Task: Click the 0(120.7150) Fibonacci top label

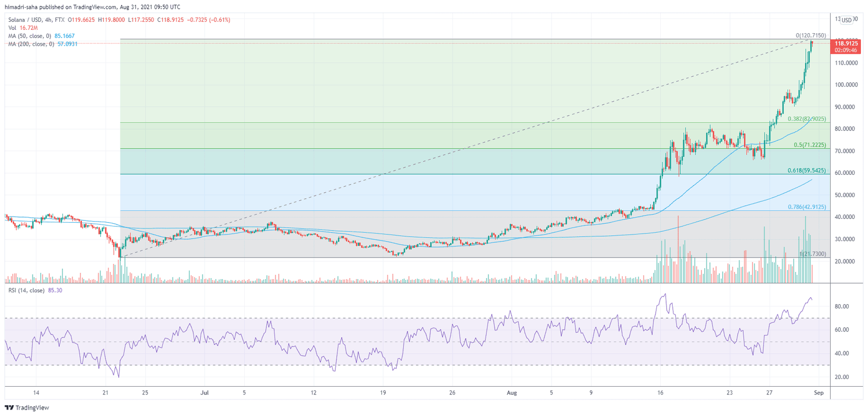Action: [x=810, y=36]
